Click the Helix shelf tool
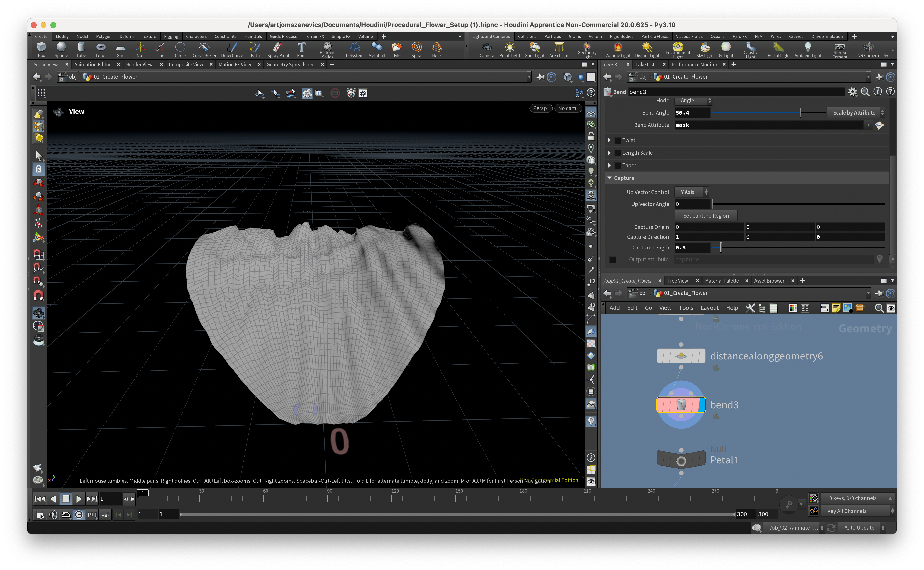Viewport: 924px width, 570px height. (x=436, y=49)
